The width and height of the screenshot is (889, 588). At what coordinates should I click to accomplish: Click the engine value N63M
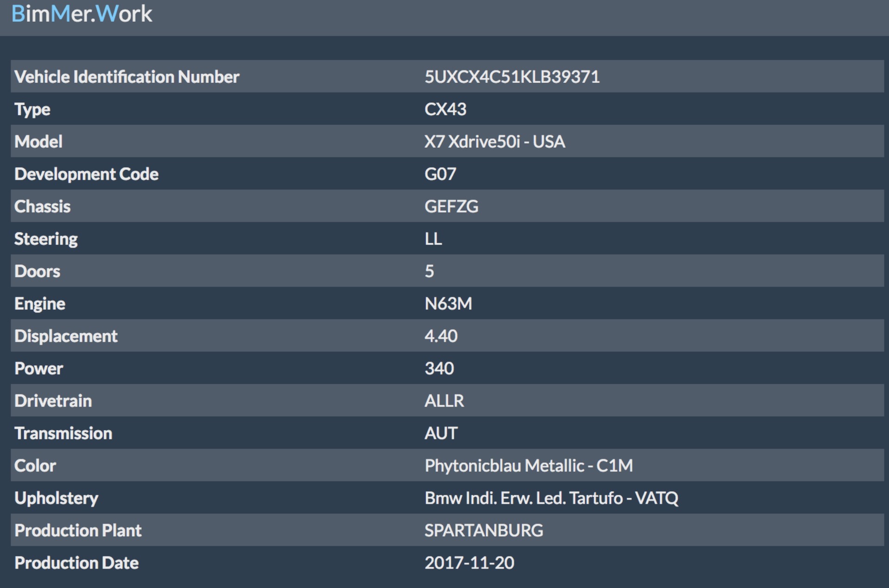click(x=448, y=304)
